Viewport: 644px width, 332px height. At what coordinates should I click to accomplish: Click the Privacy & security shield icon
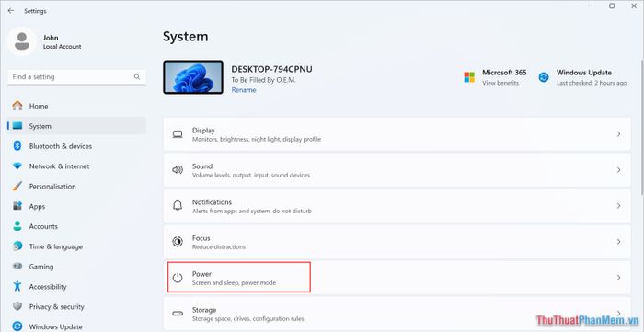click(17, 306)
